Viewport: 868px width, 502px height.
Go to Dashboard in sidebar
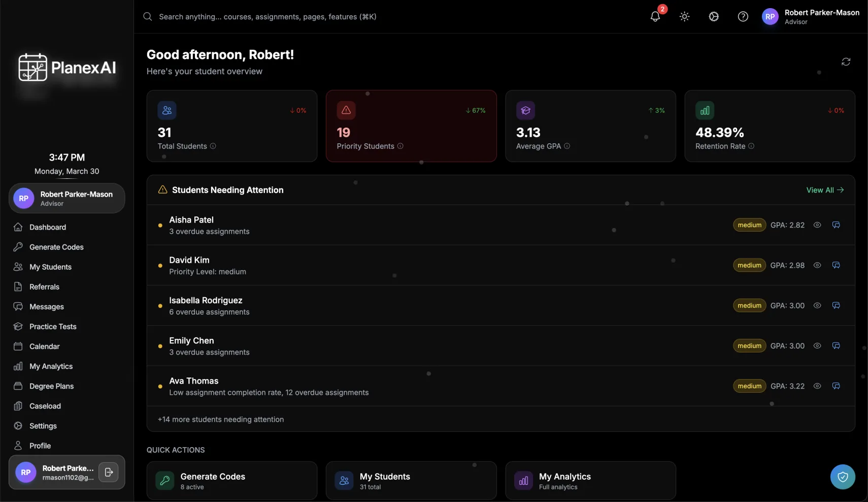click(x=66, y=227)
